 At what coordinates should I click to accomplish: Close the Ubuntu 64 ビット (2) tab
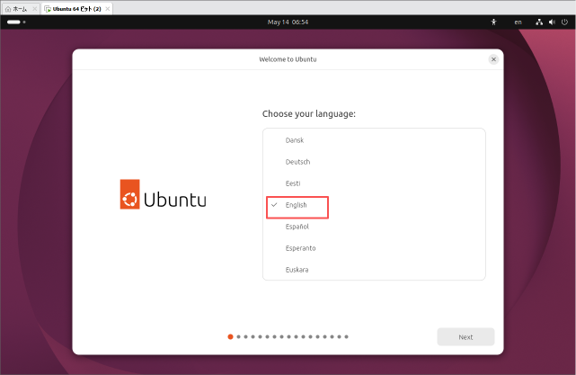point(108,9)
